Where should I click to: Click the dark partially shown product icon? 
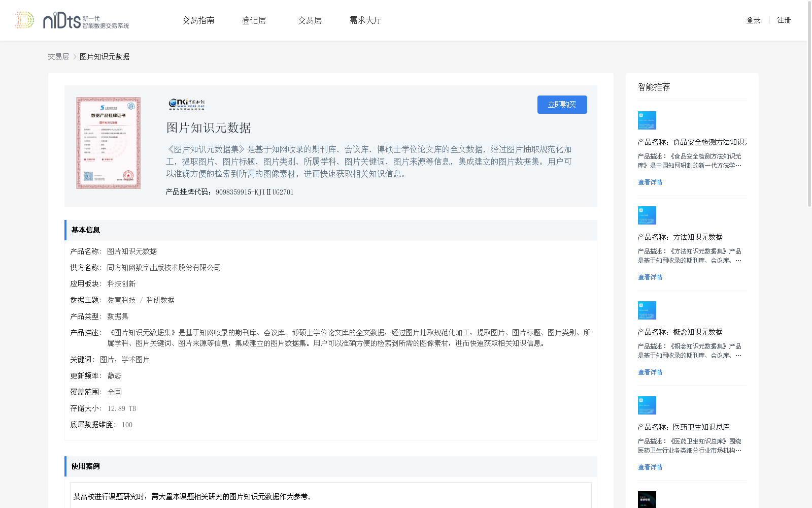(647, 499)
